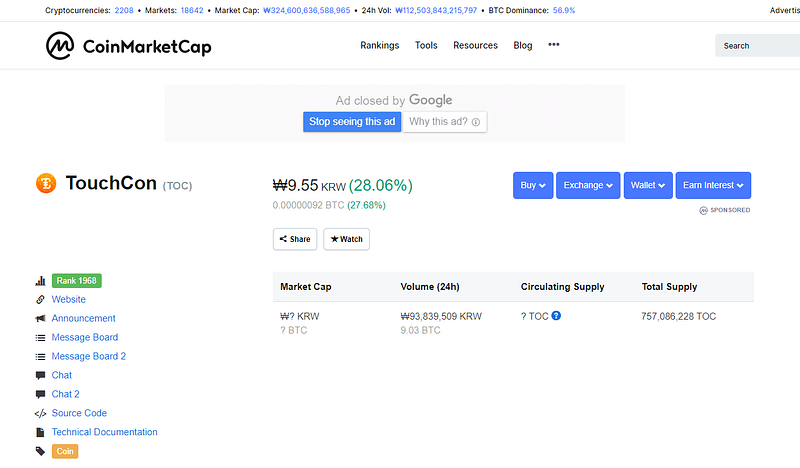Click the tag icon beside Coin label

click(40, 451)
